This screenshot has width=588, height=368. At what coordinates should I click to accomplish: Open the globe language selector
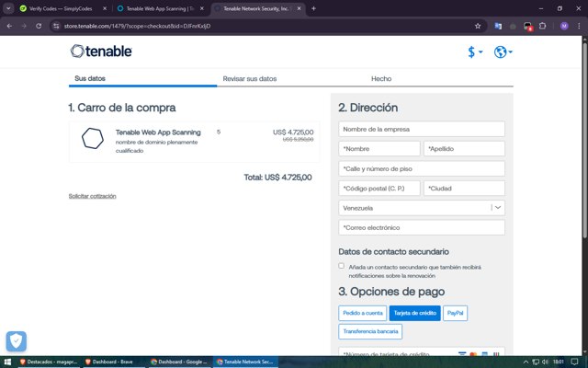pos(503,52)
